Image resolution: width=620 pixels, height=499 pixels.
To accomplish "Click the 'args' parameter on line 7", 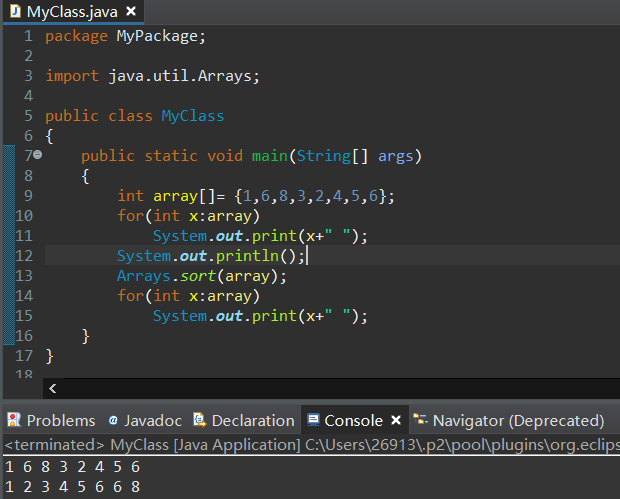I will point(395,157).
